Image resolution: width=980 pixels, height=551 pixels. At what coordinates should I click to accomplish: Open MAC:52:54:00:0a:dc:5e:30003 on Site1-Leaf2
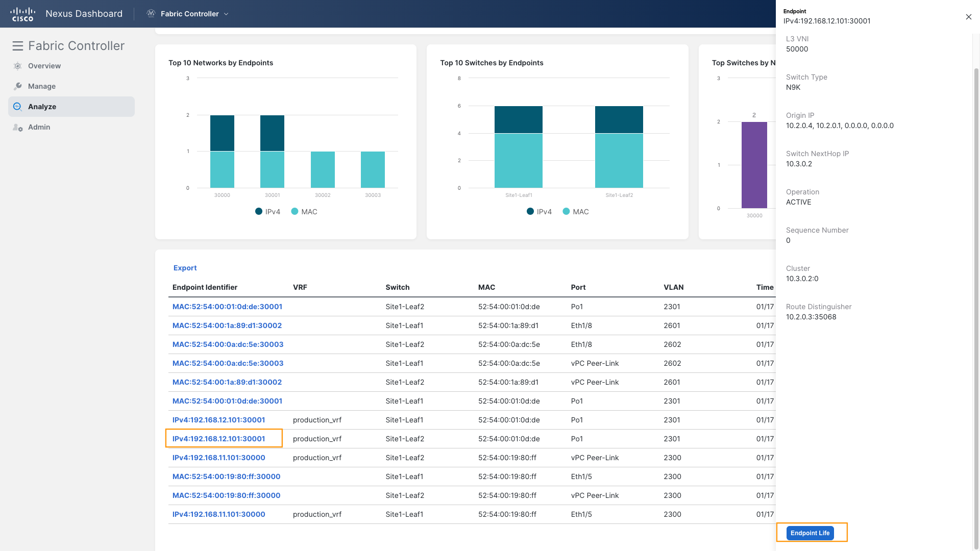click(228, 344)
